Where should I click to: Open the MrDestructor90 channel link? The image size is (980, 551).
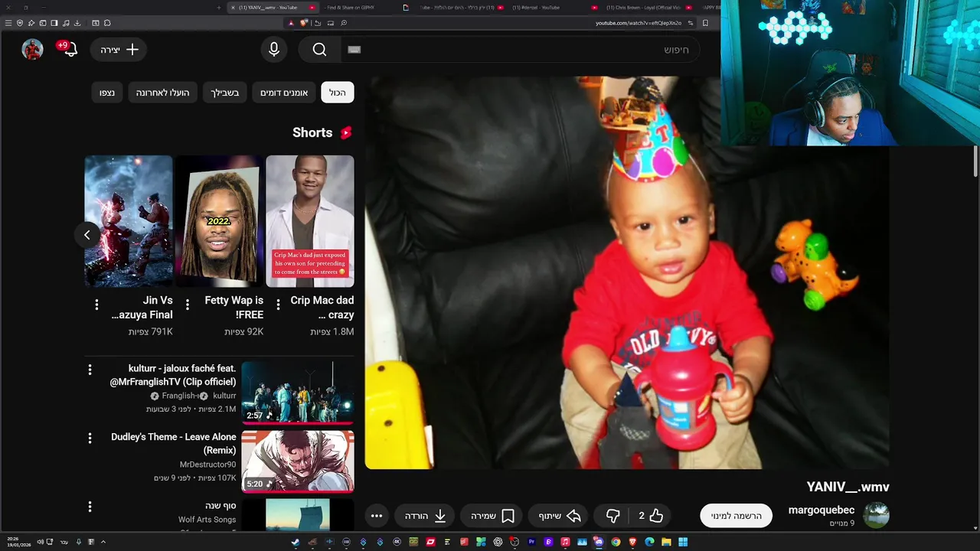tap(207, 465)
